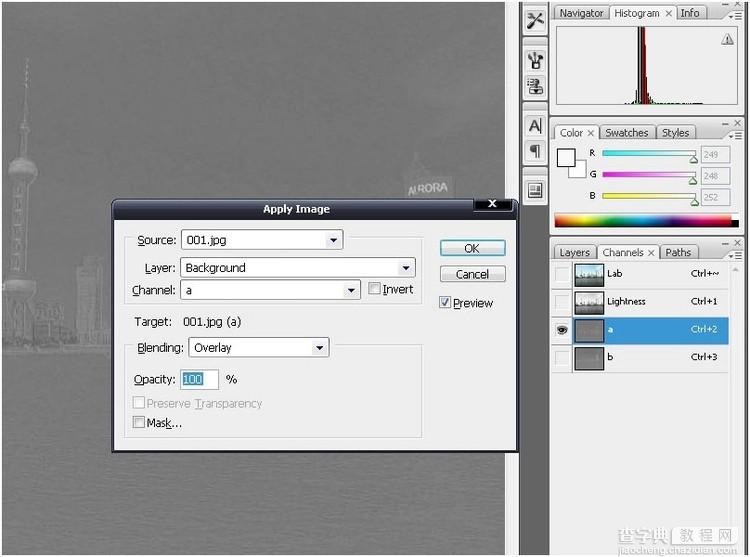The height and width of the screenshot is (557, 750).
Task: Click Cancel in Apply Image dialog
Action: 472,274
